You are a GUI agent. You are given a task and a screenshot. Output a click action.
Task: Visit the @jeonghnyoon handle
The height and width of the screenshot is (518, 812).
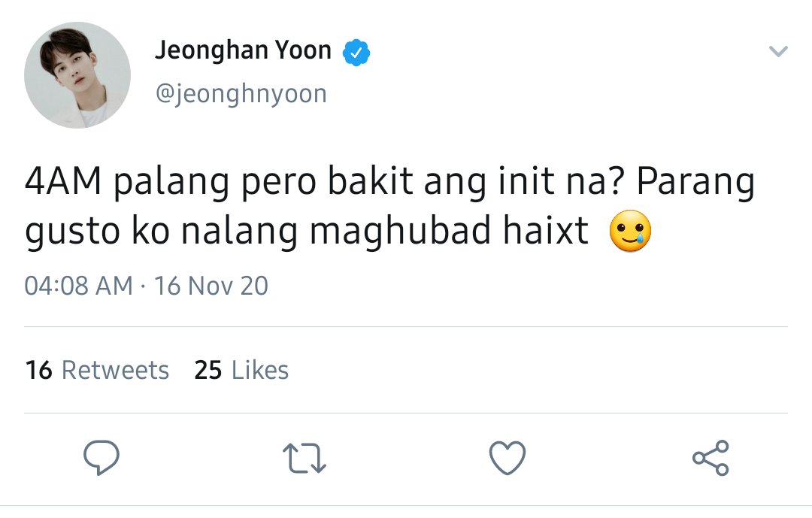point(241,94)
